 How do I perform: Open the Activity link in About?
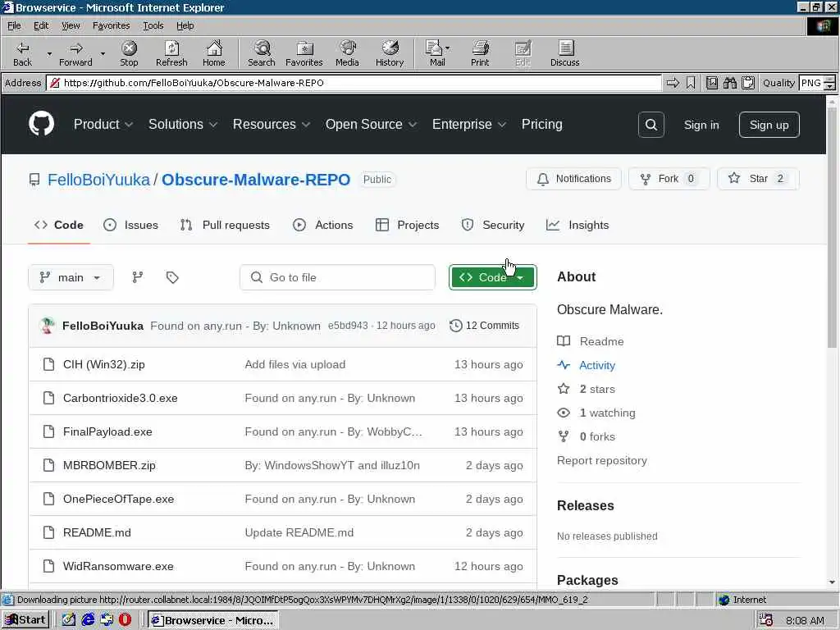597,365
